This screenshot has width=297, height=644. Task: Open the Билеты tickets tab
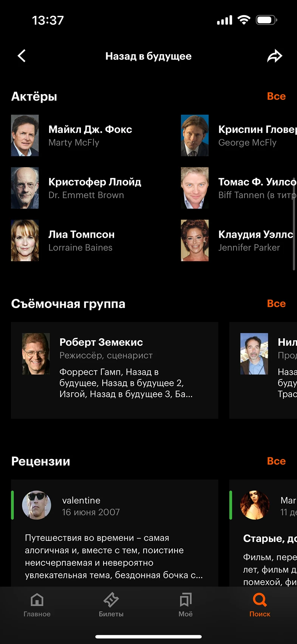click(111, 605)
